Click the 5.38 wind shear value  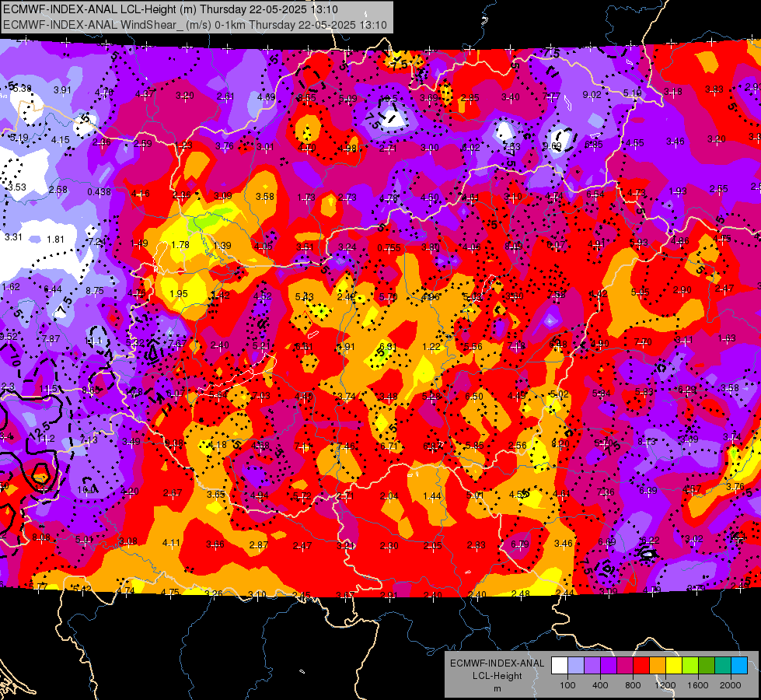(23, 89)
